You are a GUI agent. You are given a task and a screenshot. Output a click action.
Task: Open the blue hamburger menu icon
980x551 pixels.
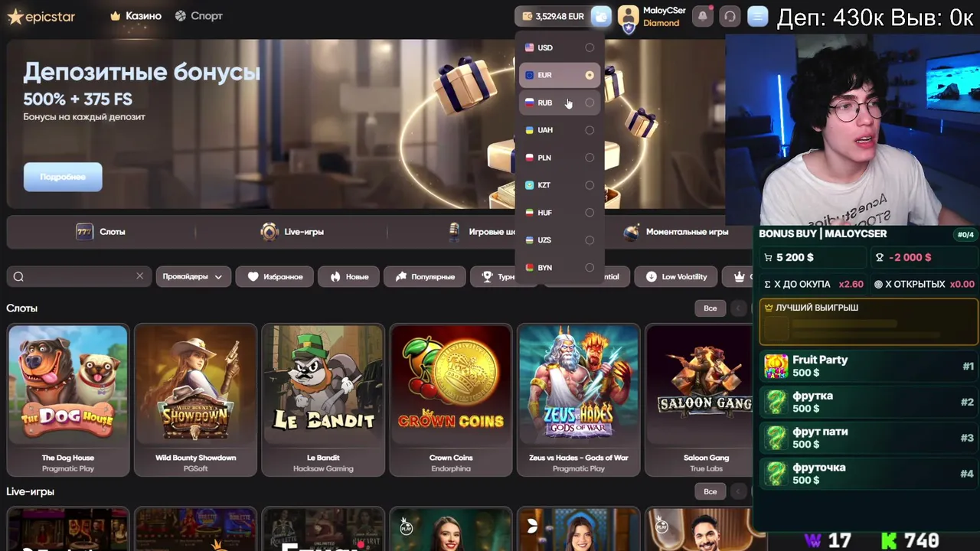coord(758,16)
